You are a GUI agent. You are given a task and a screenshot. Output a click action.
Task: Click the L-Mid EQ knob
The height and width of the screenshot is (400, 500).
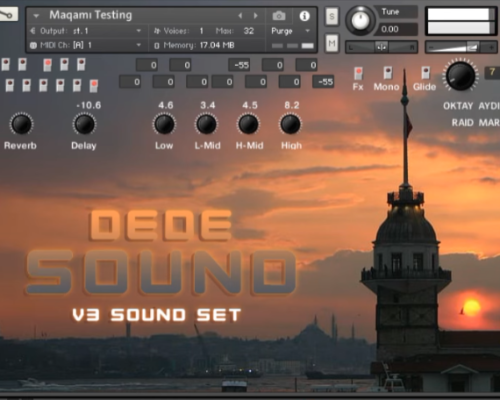tap(206, 124)
